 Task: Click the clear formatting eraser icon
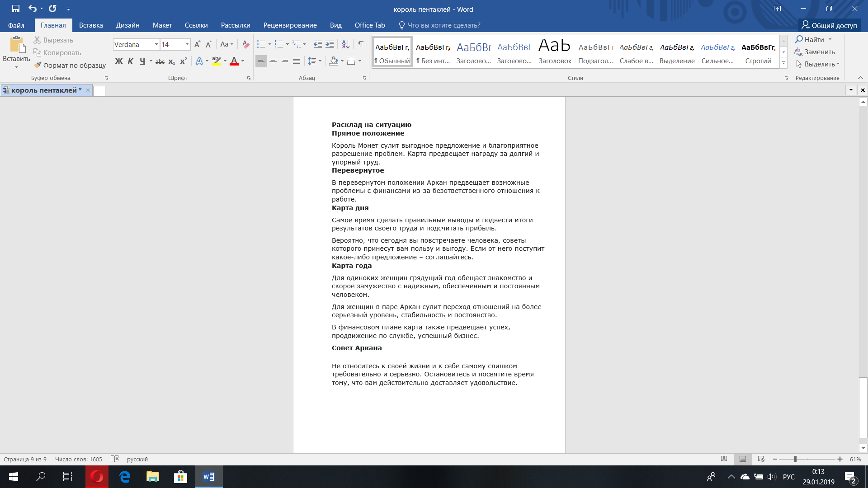(x=246, y=44)
